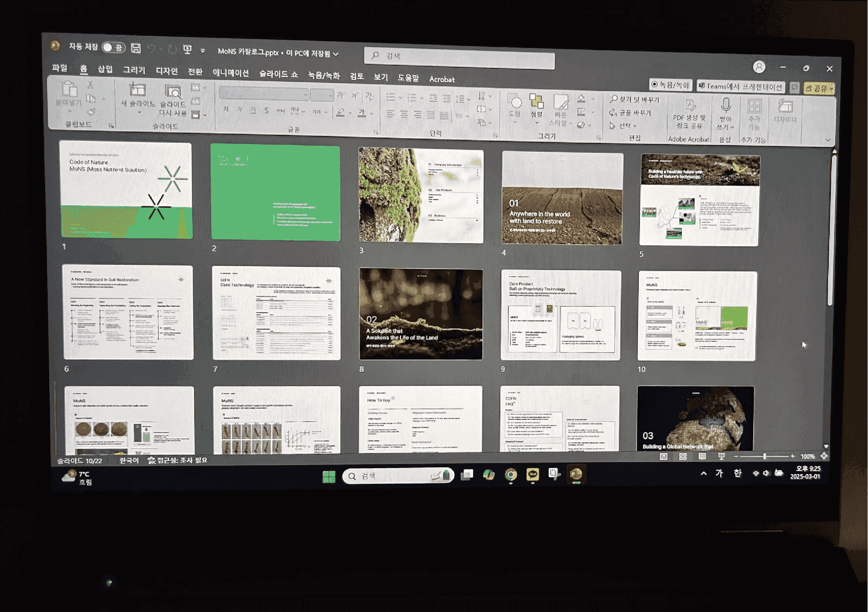Image resolution: width=868 pixels, height=612 pixels.
Task: Click the Paste (붙여넣기) clipboard icon
Action: [x=69, y=90]
